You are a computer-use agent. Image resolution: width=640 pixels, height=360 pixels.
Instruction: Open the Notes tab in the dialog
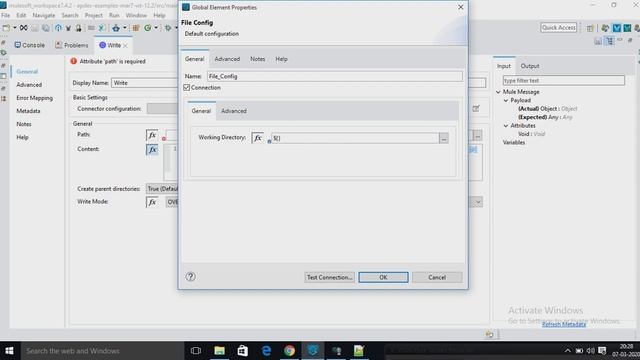pyautogui.click(x=258, y=59)
